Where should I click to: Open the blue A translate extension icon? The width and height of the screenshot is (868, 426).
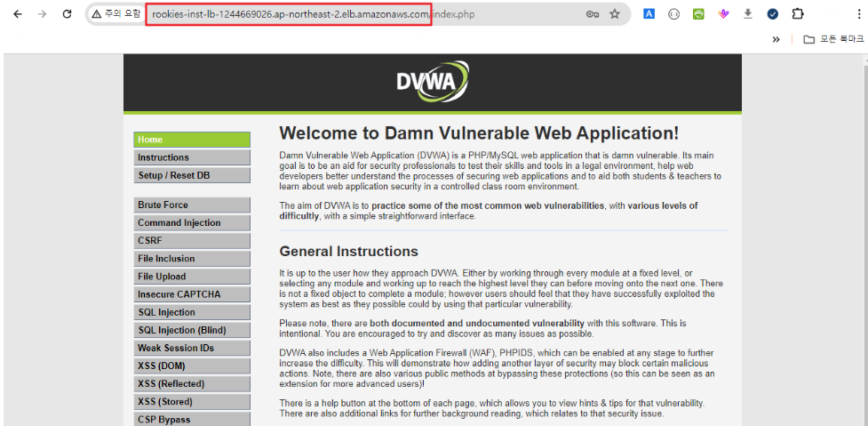click(649, 14)
